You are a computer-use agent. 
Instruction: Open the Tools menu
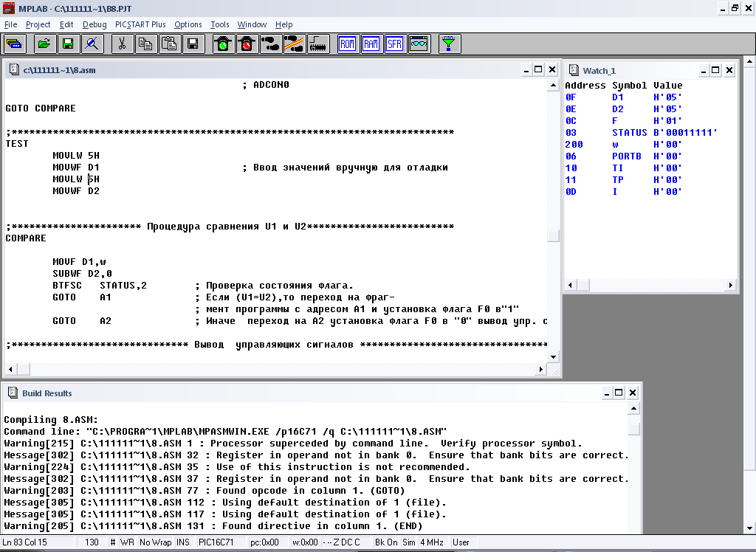click(220, 24)
